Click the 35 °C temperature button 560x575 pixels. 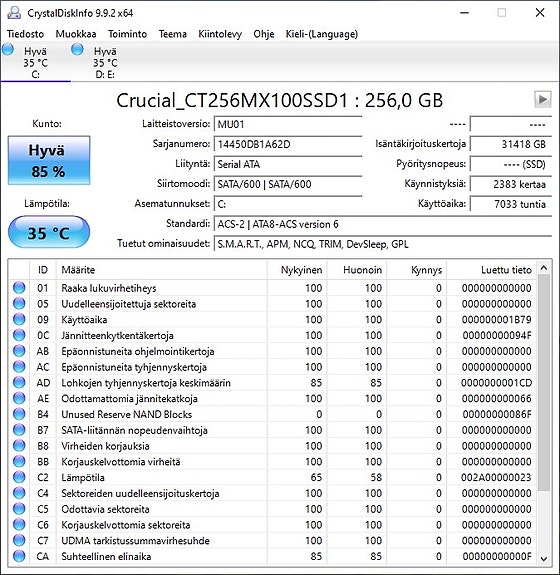(49, 233)
